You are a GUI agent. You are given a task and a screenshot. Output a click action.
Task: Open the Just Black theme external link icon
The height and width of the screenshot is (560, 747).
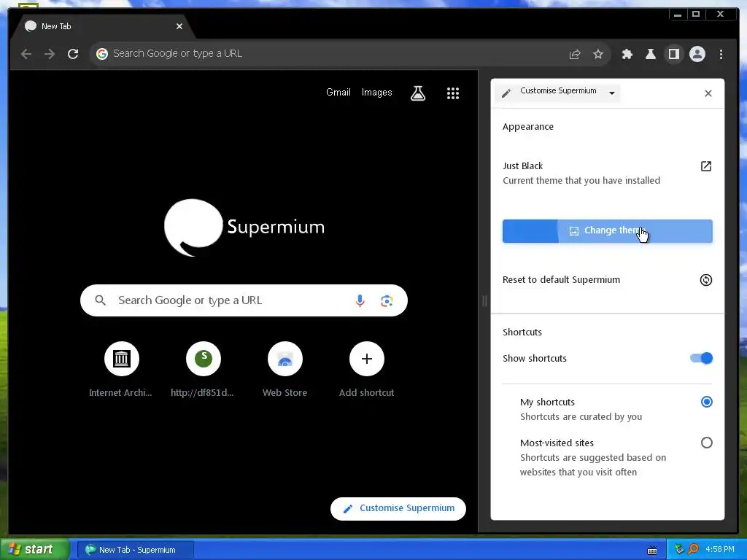pyautogui.click(x=706, y=166)
